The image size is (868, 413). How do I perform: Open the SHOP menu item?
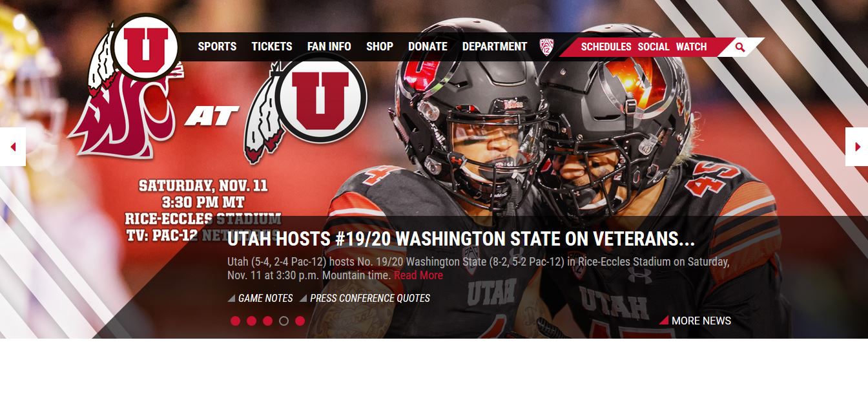380,47
